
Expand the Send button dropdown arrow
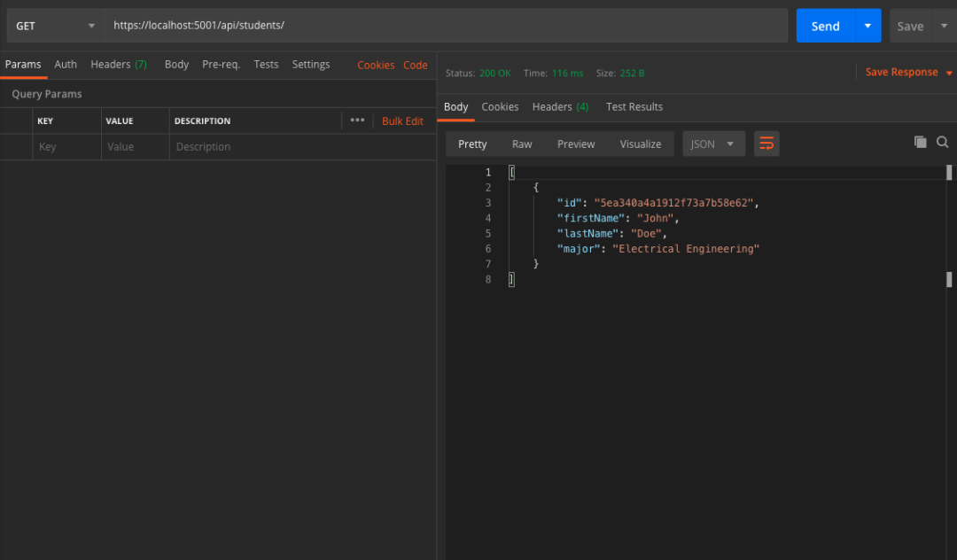868,26
